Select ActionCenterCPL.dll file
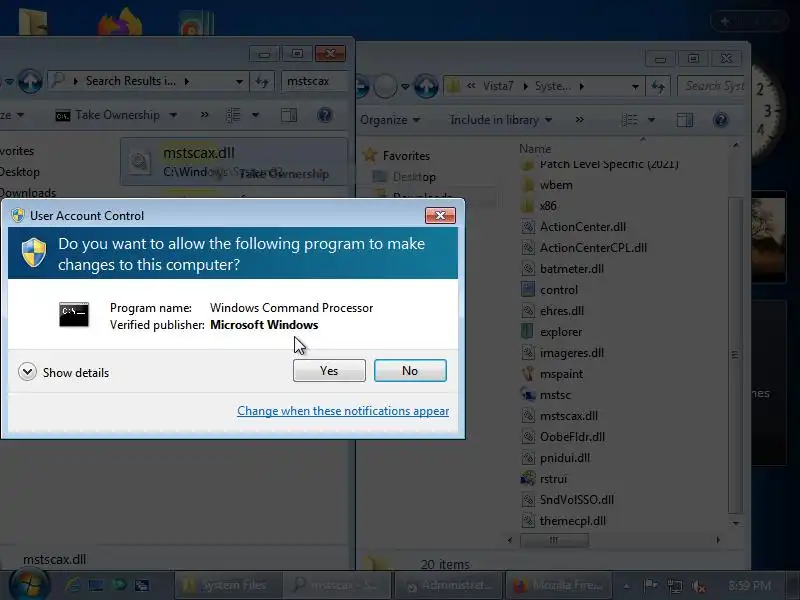 coord(593,247)
